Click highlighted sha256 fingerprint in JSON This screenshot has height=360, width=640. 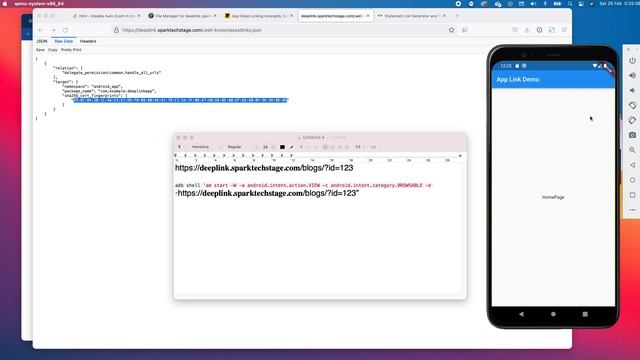pos(180,100)
